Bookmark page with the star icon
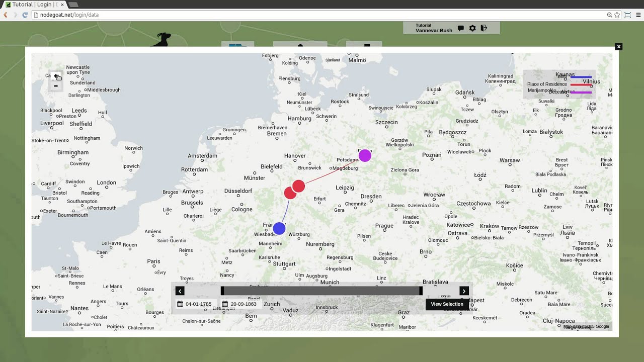The height and width of the screenshot is (362, 644). 617,15
